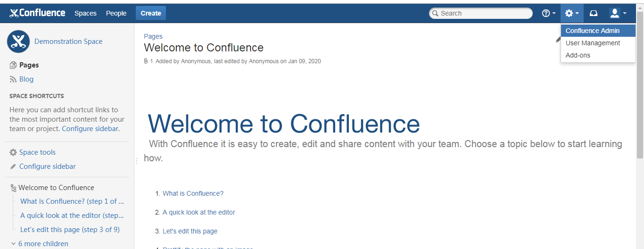Image resolution: width=644 pixels, height=249 pixels.
Task: Select Confluence Admin from the menu
Action: click(598, 31)
